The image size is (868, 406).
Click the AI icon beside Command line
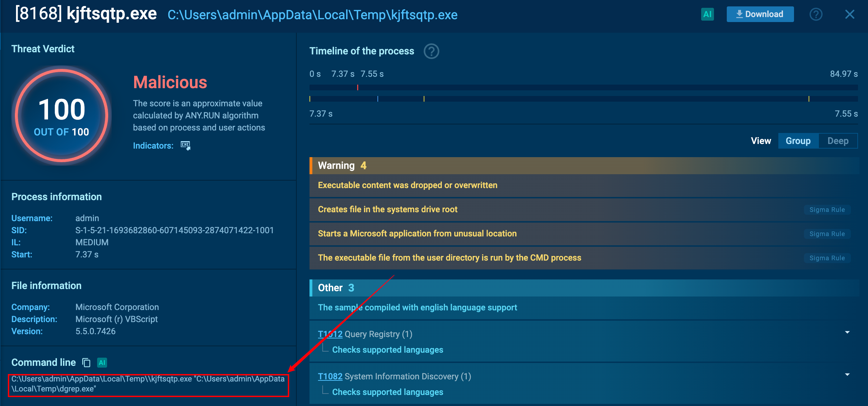pos(102,362)
